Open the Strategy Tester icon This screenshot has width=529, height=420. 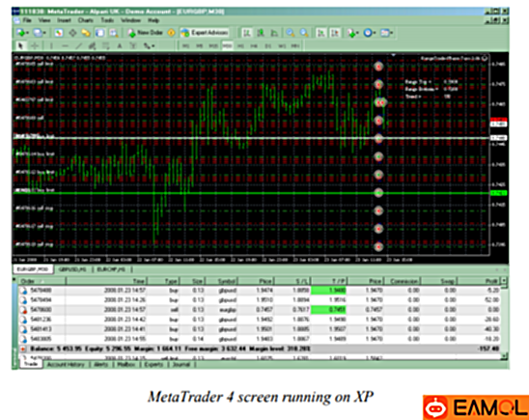(114, 33)
